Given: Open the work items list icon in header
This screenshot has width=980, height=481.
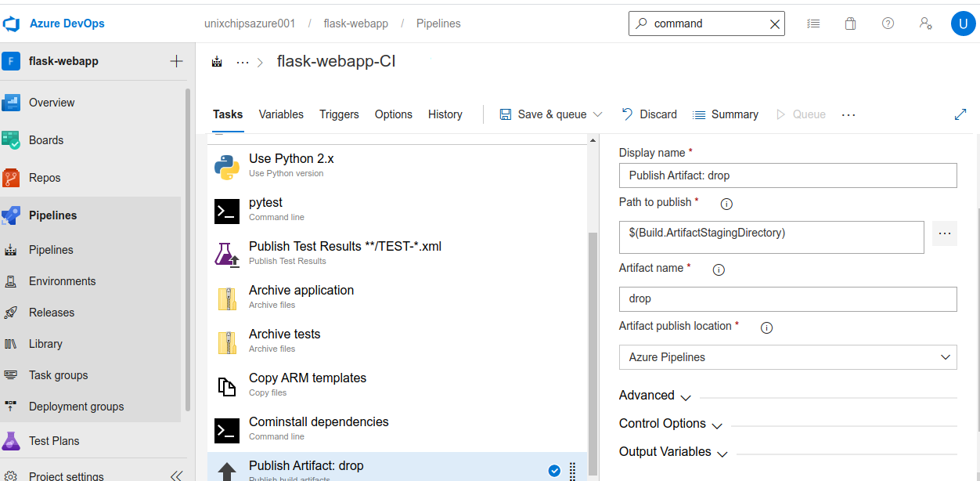Looking at the screenshot, I should click(x=813, y=24).
